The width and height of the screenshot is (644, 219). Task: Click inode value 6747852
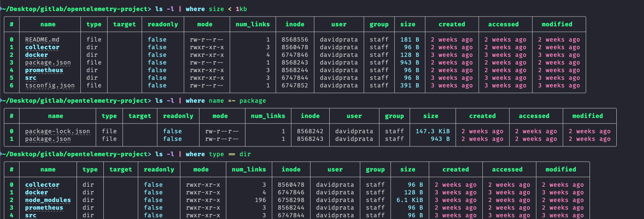295,85
